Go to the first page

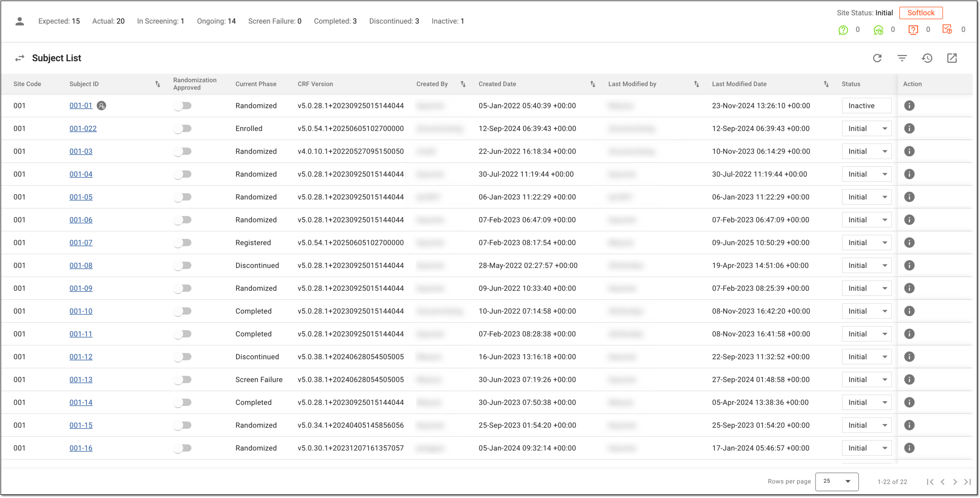coord(930,482)
